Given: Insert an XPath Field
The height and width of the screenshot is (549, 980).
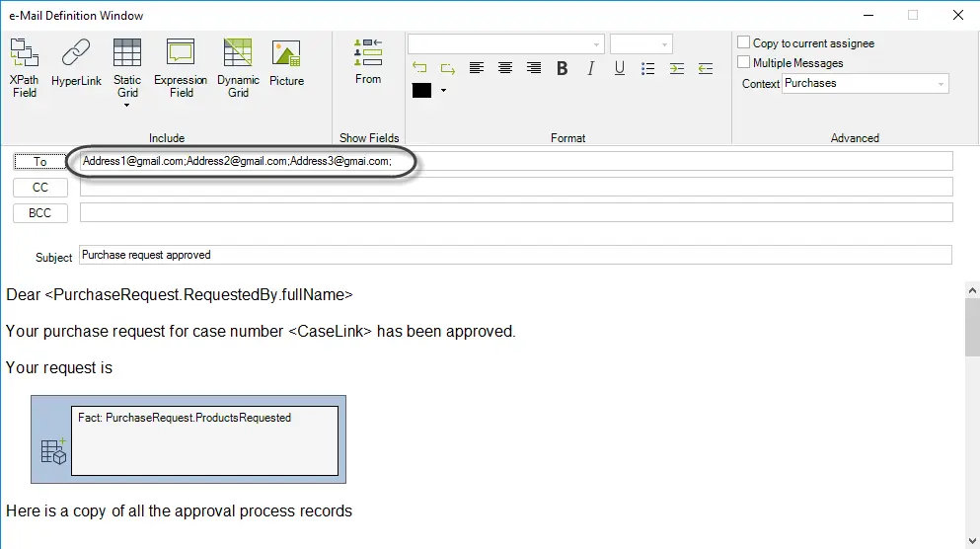Looking at the screenshot, I should coord(25,67).
